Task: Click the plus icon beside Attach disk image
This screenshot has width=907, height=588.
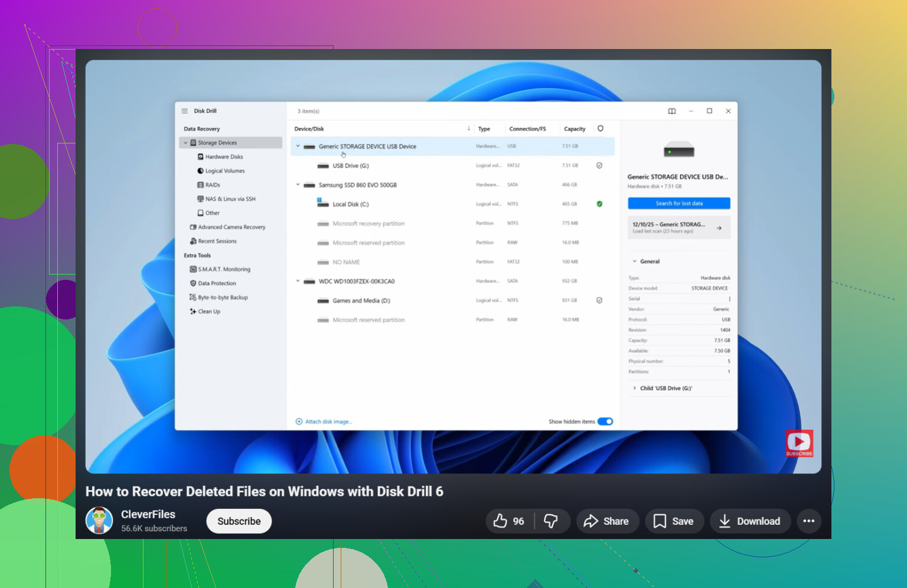Action: pos(299,422)
